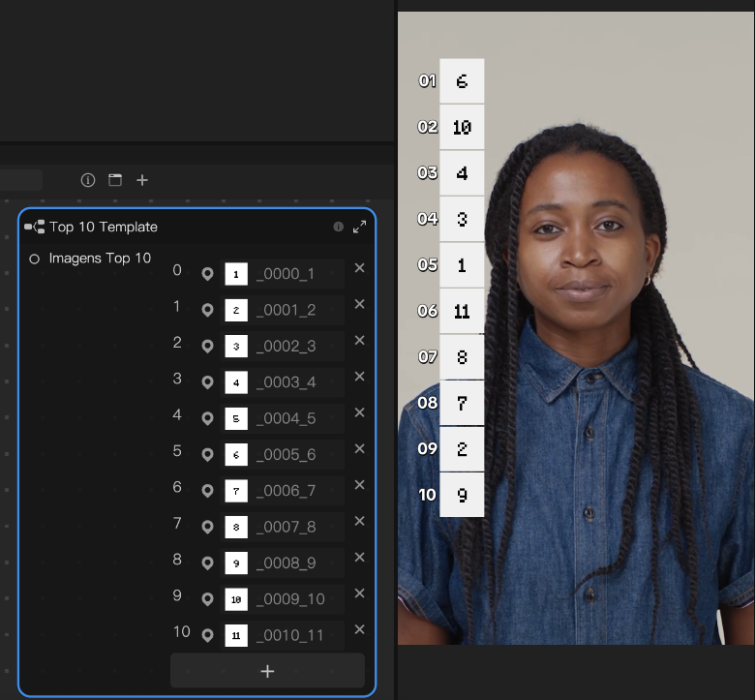Viewport: 755px width, 700px height.
Task: Click the _0006_7 asset name field
Action: 296,491
